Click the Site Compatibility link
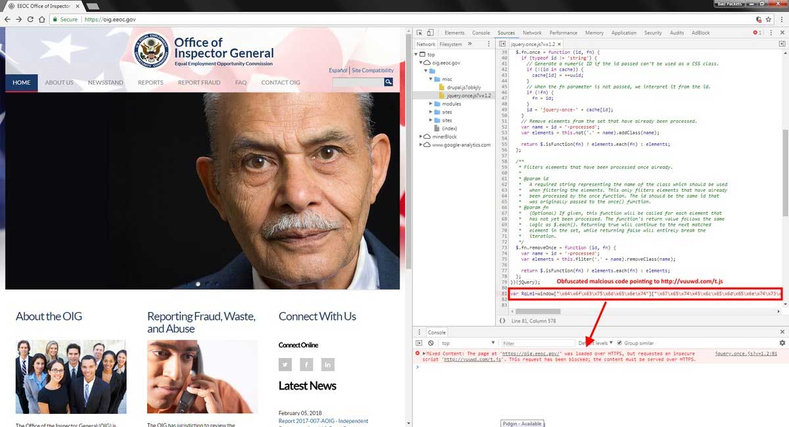The image size is (789, 427). (x=372, y=70)
